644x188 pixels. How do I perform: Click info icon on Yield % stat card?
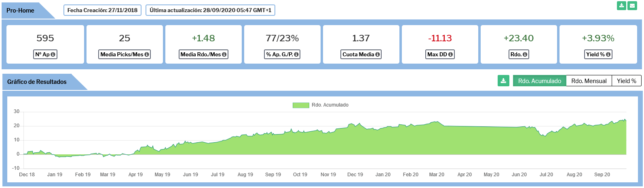608,54
